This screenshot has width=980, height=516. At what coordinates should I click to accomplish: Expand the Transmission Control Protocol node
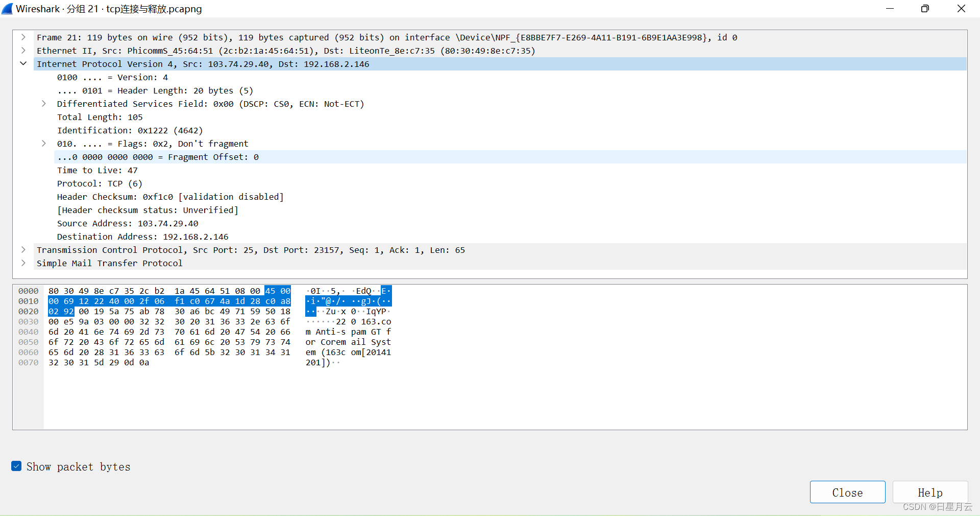click(x=23, y=250)
